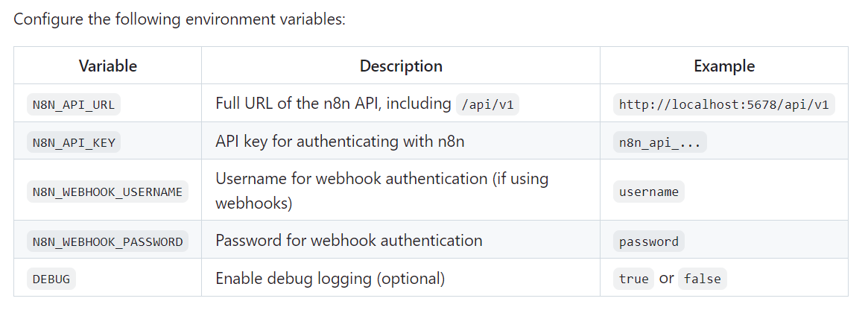868x313 pixels.
Task: Click the n8n_api_... example value
Action: click(659, 142)
